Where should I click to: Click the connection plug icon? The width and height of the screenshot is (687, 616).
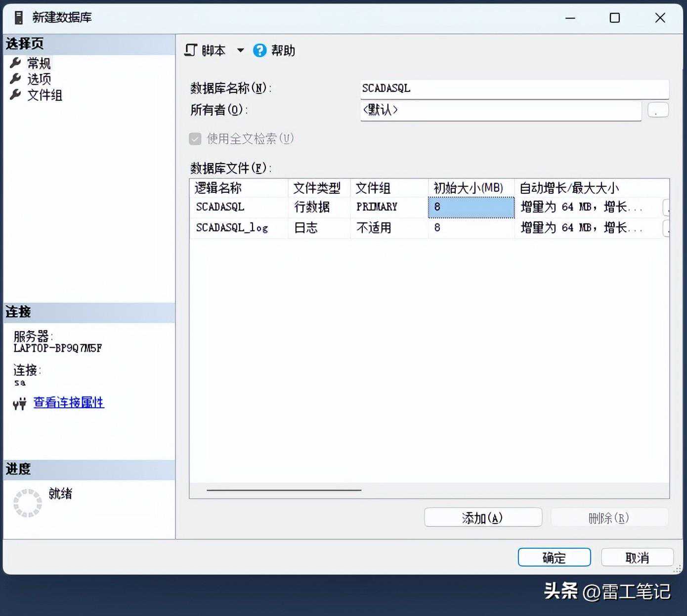(19, 404)
